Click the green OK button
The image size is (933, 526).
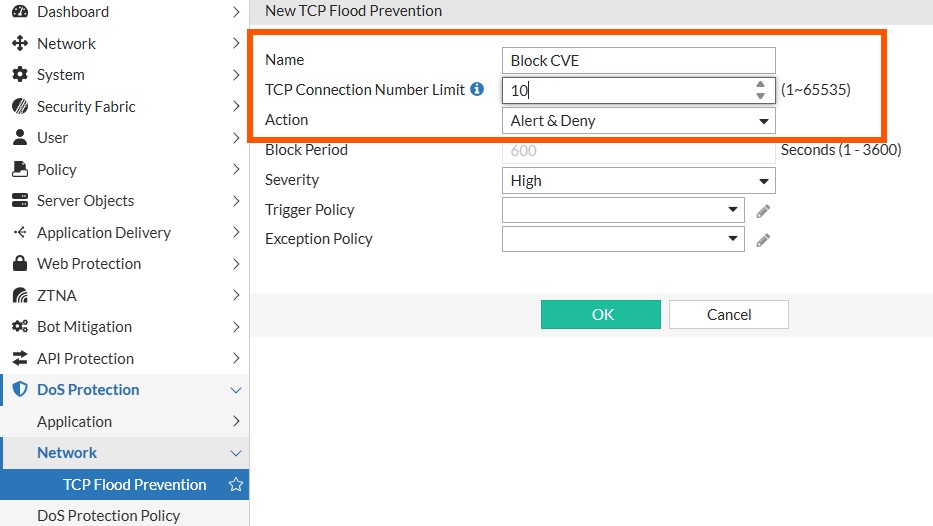[x=600, y=314]
